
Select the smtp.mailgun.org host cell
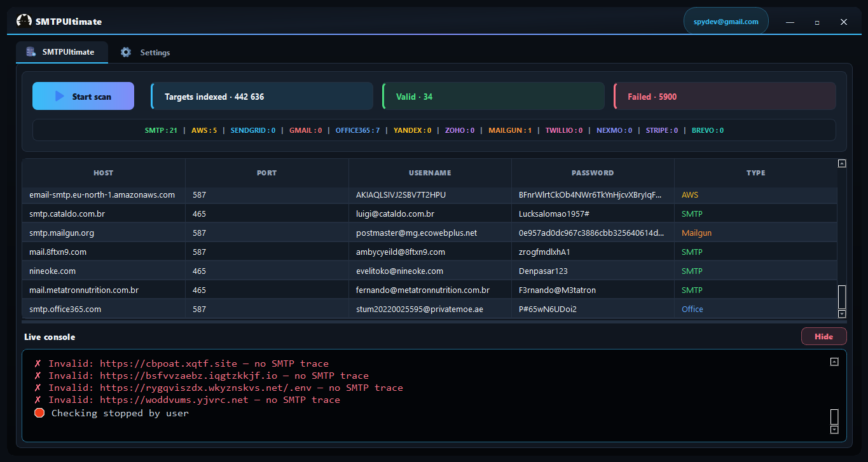(104, 233)
